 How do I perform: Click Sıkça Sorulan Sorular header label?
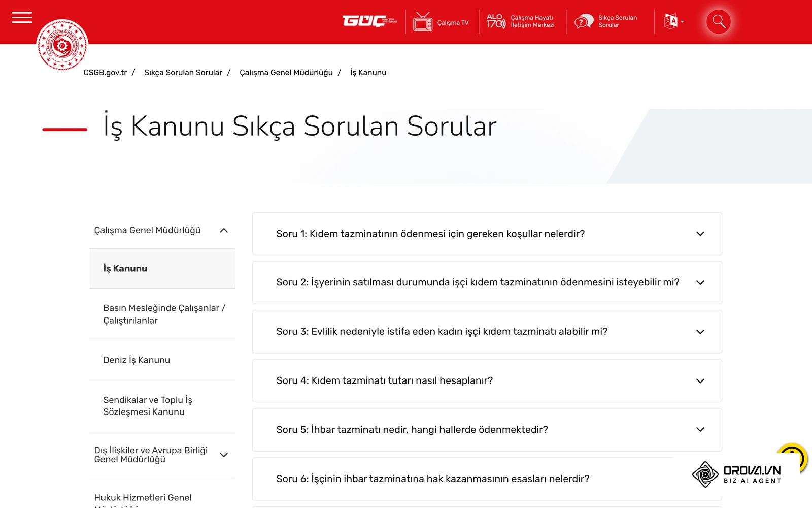[617, 21]
